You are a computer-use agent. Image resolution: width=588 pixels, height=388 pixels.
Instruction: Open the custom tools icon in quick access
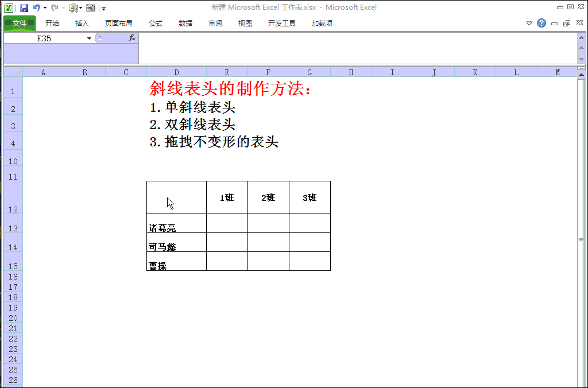(73, 8)
